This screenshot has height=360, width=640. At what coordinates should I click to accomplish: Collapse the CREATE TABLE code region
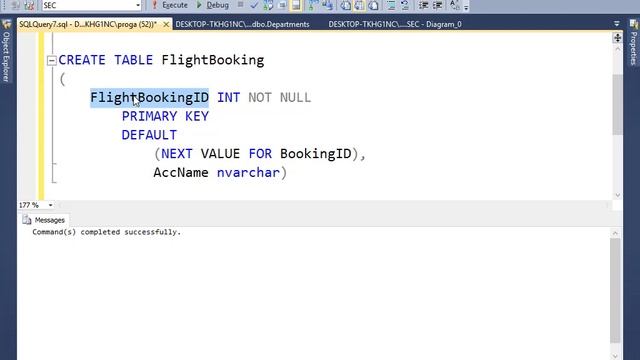point(51,60)
